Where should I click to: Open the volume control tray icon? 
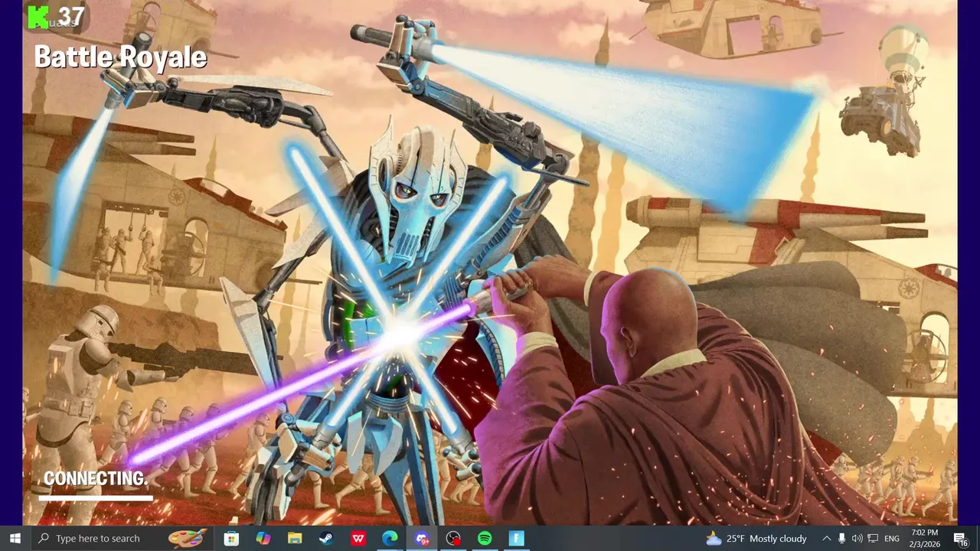[x=857, y=539]
